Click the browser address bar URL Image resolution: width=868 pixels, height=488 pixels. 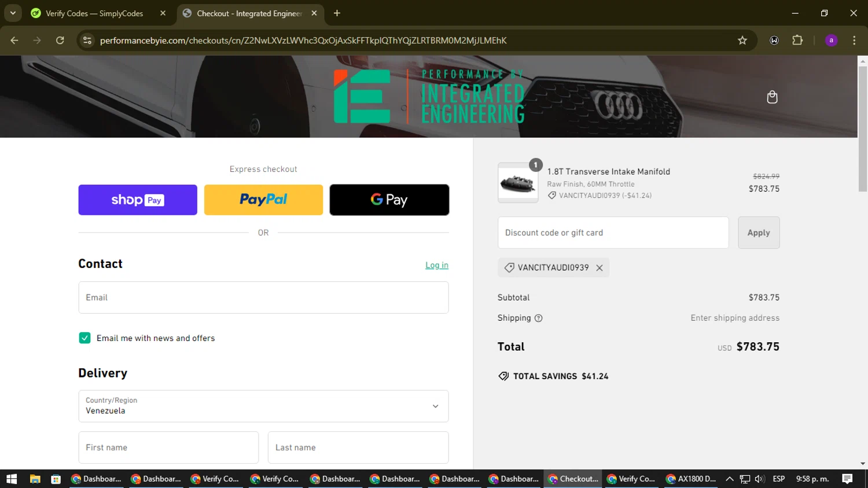click(x=303, y=40)
